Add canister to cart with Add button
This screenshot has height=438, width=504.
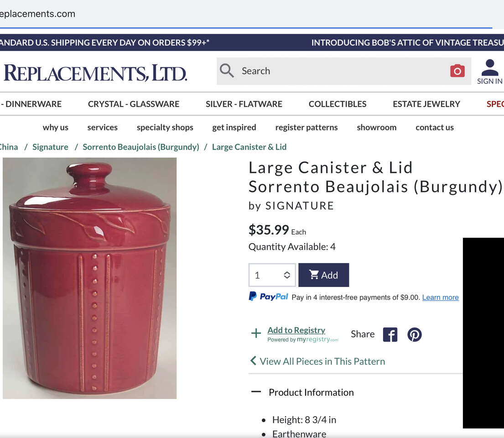point(323,275)
